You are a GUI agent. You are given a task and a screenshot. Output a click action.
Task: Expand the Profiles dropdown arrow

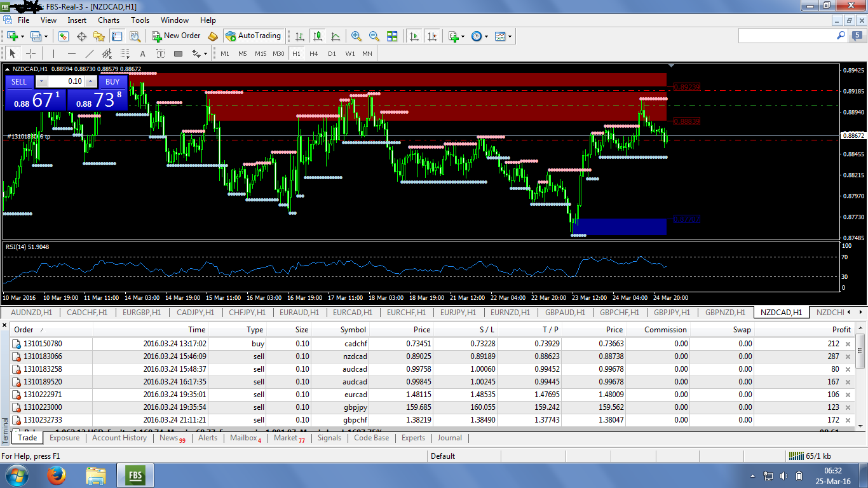pyautogui.click(x=46, y=36)
